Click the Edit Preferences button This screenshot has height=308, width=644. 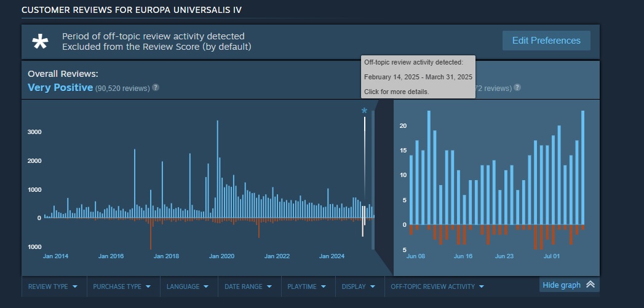[x=546, y=41]
